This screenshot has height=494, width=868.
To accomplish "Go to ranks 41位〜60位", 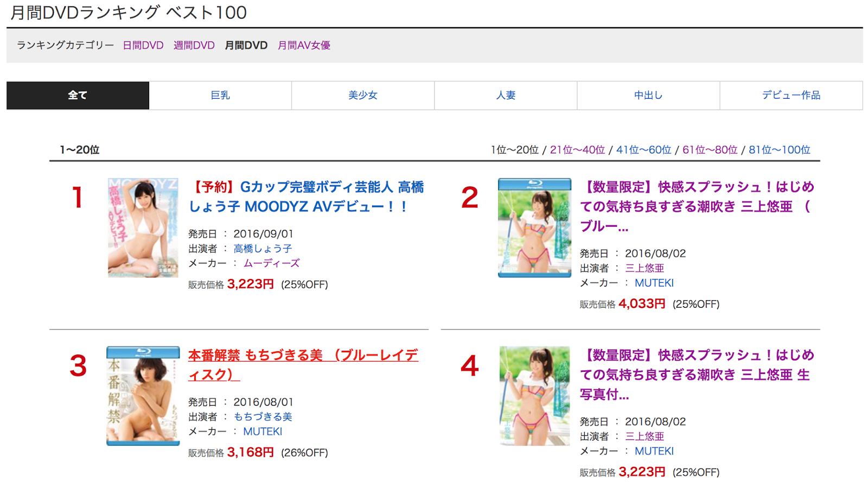I will click(x=643, y=150).
